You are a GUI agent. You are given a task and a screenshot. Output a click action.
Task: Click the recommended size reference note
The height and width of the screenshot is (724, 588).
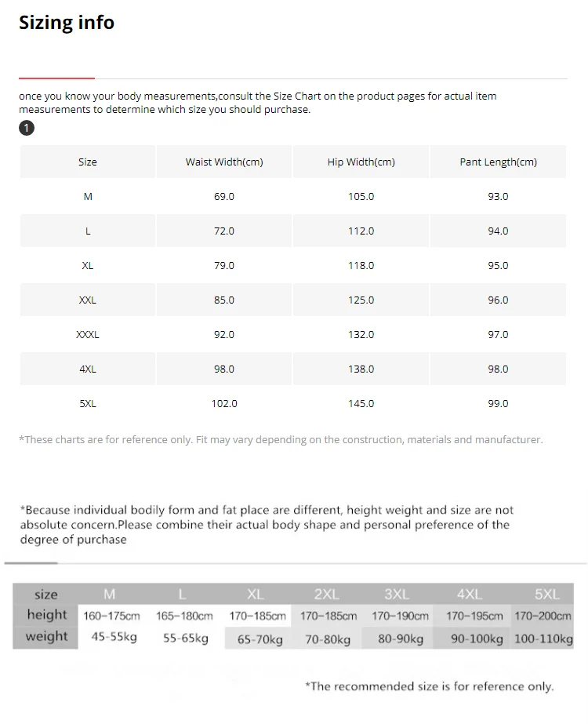[x=429, y=686]
